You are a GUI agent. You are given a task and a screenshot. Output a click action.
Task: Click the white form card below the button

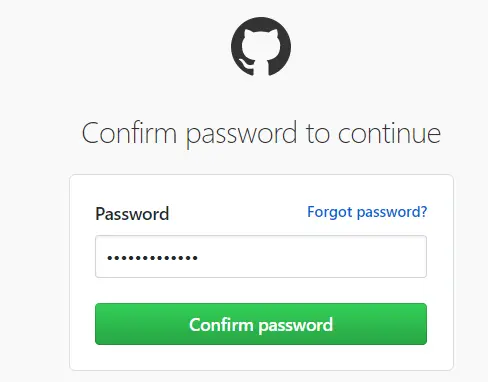pos(261,357)
